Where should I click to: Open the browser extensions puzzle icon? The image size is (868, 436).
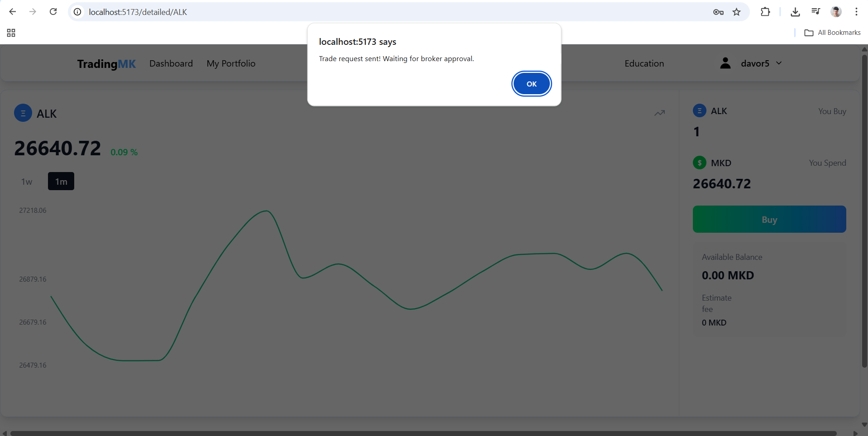click(x=765, y=12)
